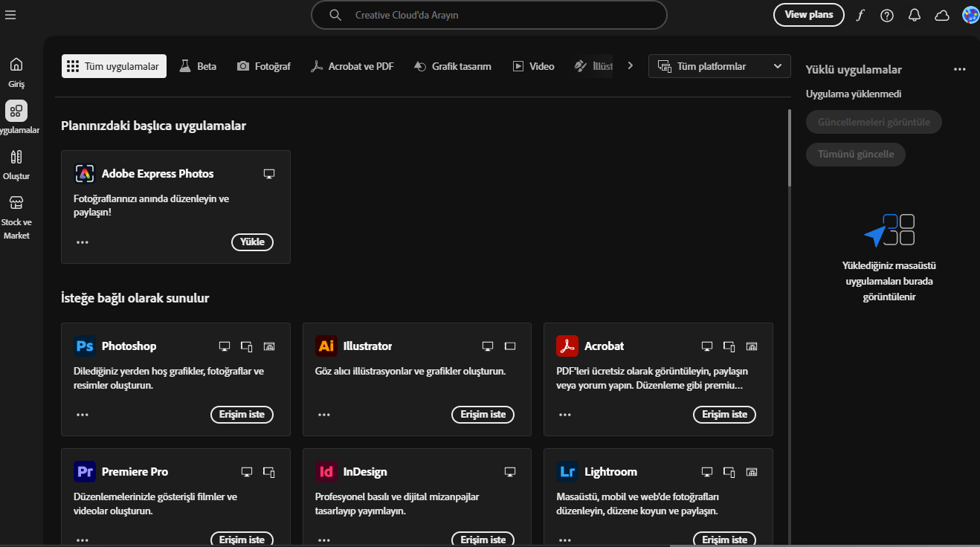Viewport: 980px width, 547px height.
Task: Click the mobile platform icon on Photoshop card
Action: point(247,346)
